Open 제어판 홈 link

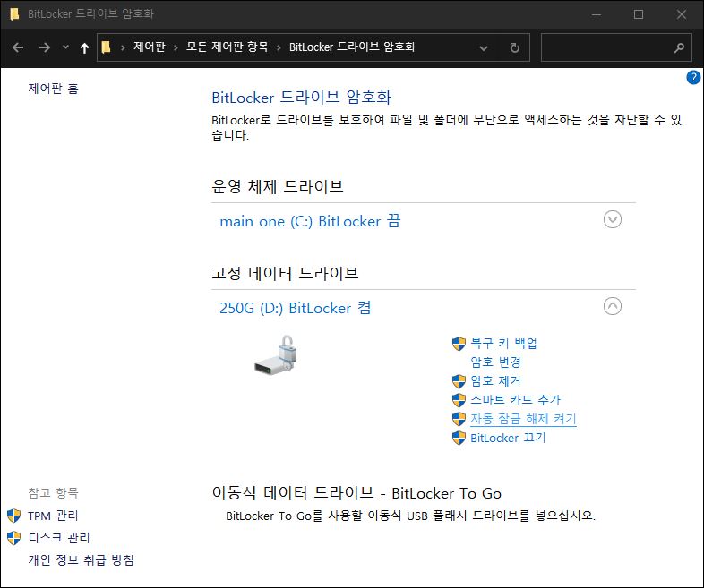coord(54,89)
